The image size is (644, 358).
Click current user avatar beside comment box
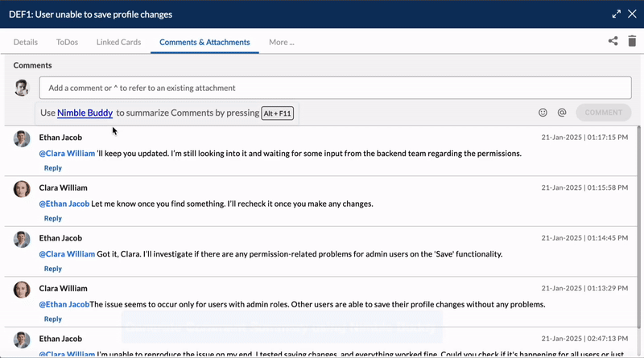[x=22, y=88]
